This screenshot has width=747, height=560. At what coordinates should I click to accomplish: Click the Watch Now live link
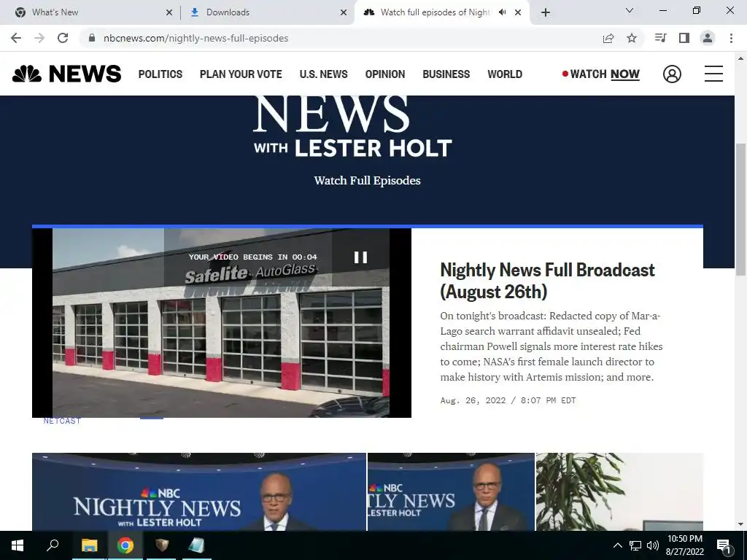(x=601, y=74)
